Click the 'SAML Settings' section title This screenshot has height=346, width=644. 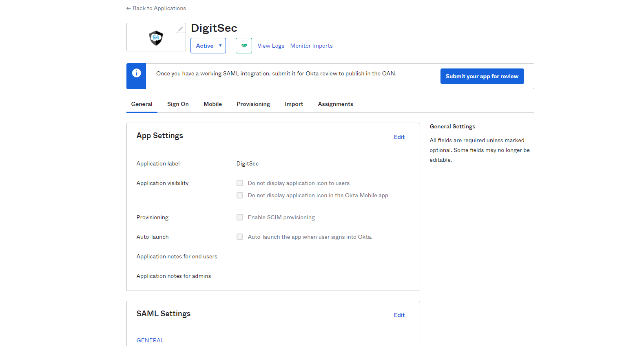[x=164, y=314]
